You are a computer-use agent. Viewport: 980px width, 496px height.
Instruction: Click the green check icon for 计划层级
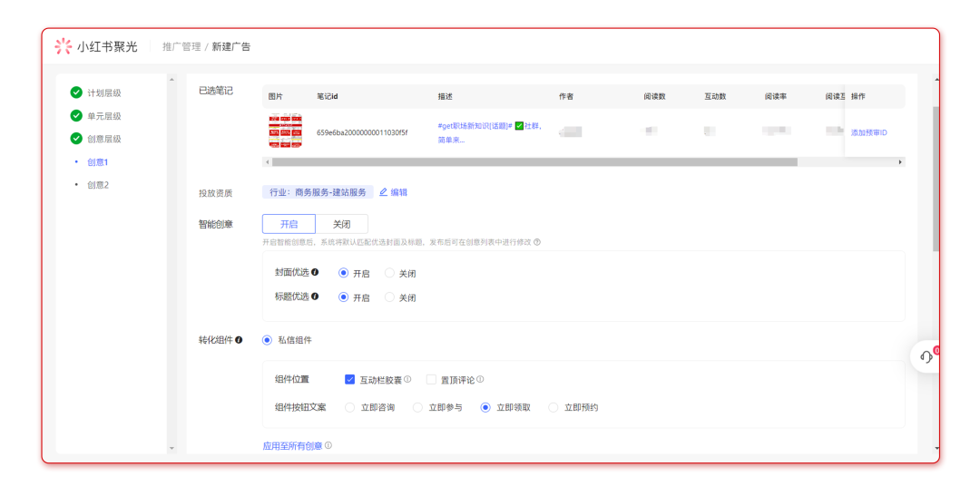pos(76,92)
